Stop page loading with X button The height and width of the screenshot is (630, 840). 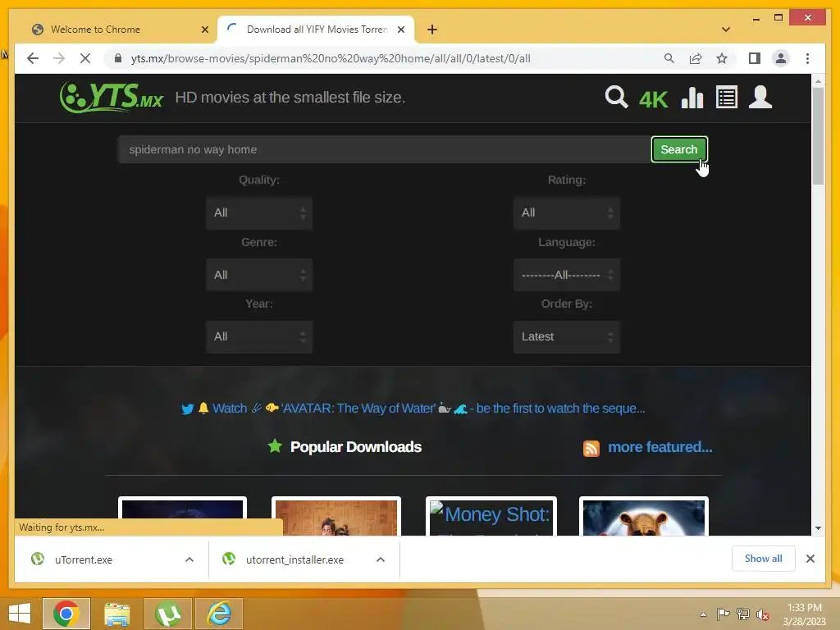[85, 58]
